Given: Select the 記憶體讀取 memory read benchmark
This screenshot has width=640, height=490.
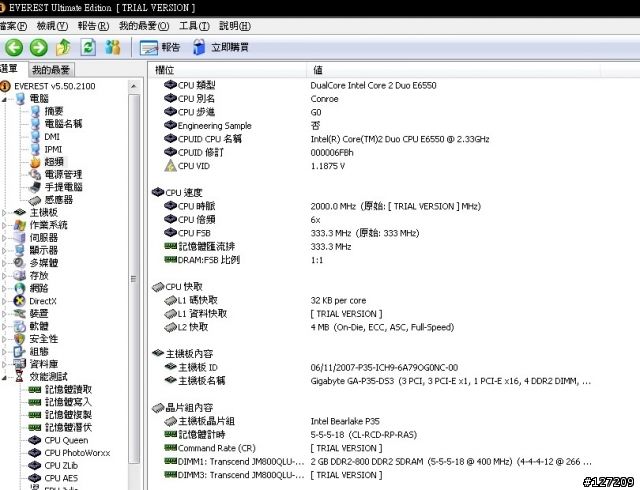Looking at the screenshot, I should 68,390.
